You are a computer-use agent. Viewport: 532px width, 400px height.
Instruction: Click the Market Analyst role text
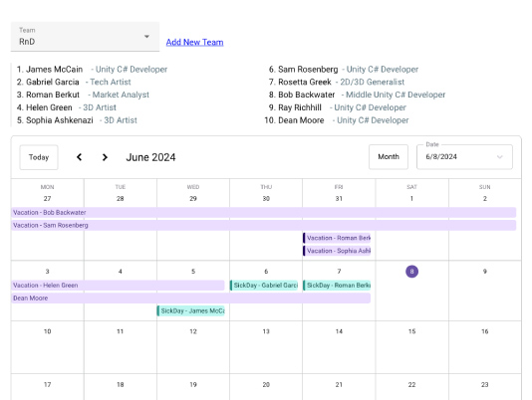point(121,95)
